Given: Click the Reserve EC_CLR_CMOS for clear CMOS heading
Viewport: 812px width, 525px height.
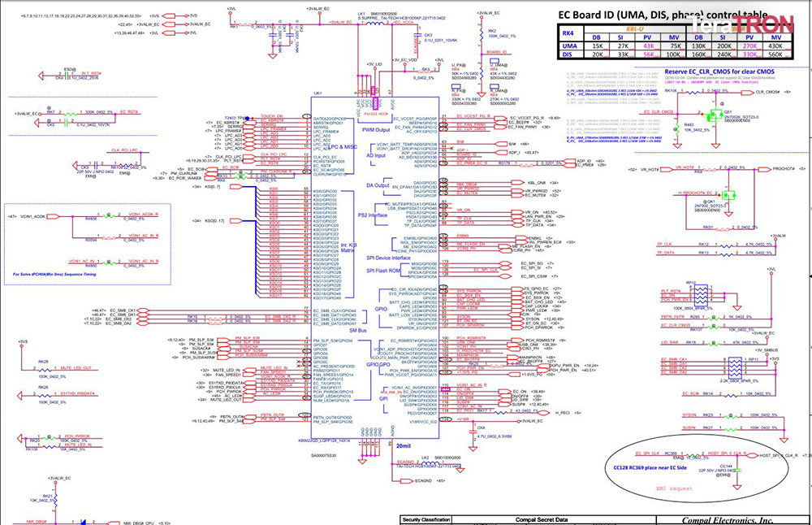Looking at the screenshot, I should coord(719,72).
